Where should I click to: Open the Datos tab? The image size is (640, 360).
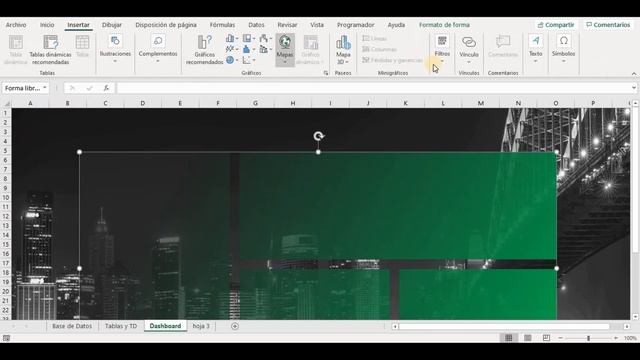(256, 25)
